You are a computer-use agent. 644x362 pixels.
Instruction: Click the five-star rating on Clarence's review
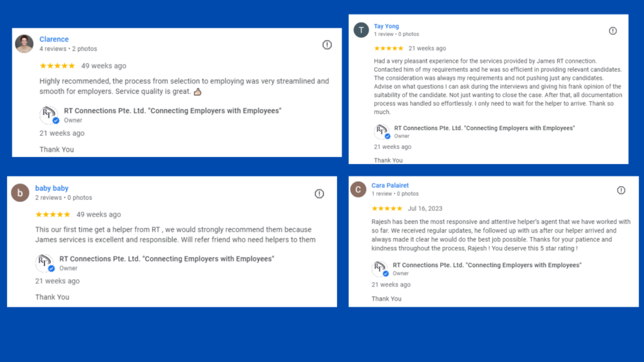57,66
